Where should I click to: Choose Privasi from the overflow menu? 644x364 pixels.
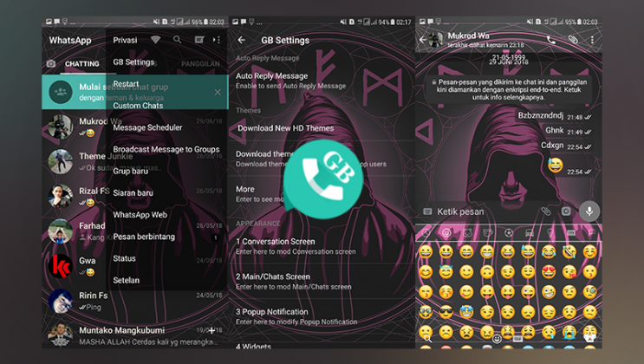(125, 40)
